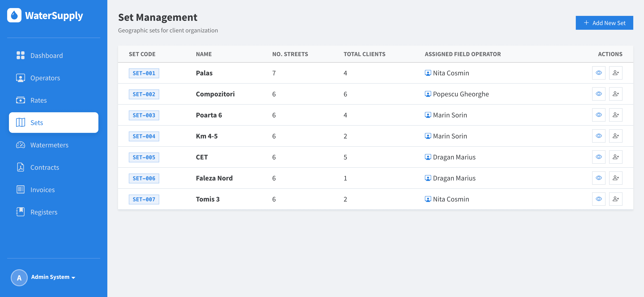Image resolution: width=644 pixels, height=297 pixels.
Task: Click the Add New Set button
Action: tap(604, 23)
